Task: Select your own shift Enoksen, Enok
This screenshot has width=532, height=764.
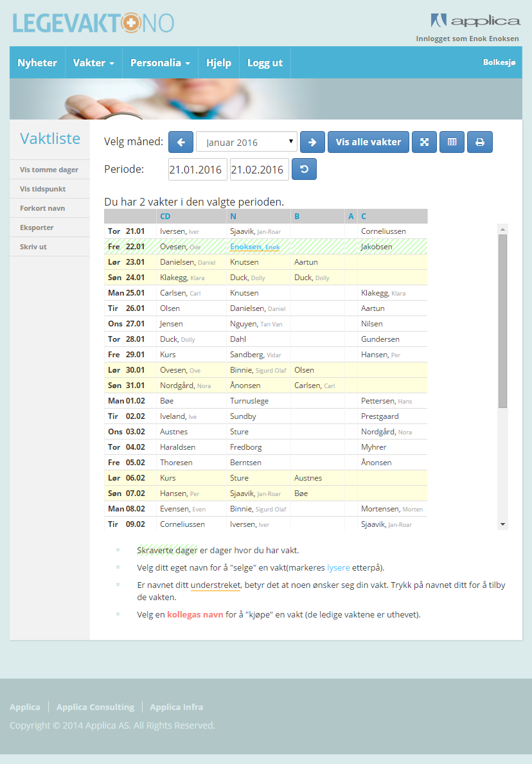Action: pyautogui.click(x=255, y=247)
